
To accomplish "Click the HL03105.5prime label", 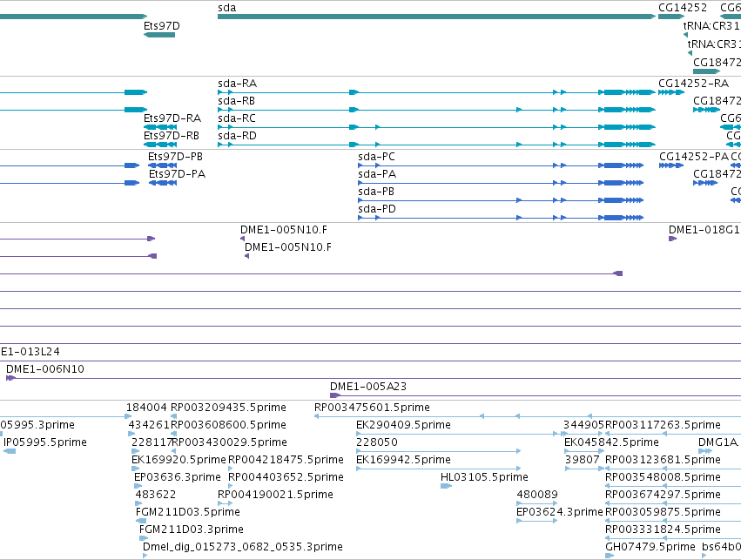I will pyautogui.click(x=484, y=477).
